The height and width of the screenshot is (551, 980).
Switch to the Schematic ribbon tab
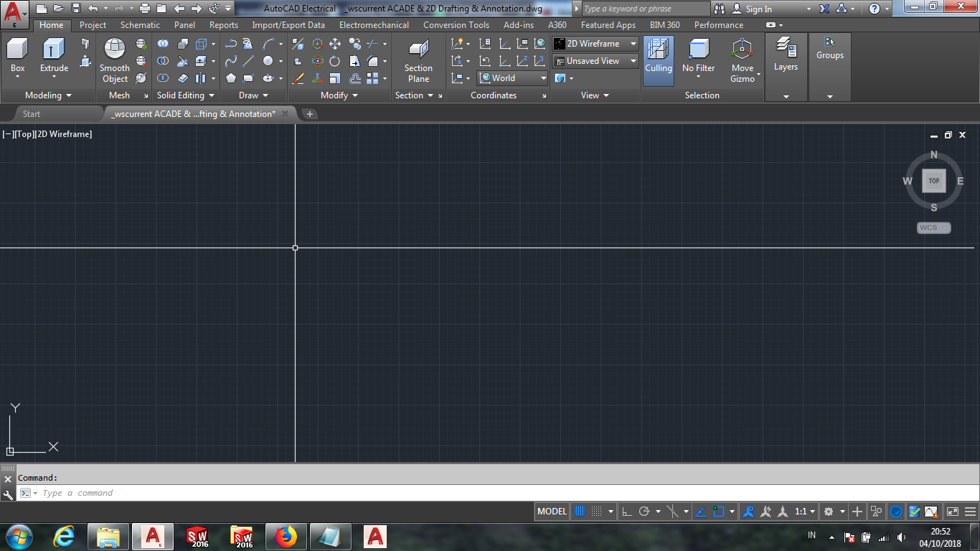click(139, 24)
